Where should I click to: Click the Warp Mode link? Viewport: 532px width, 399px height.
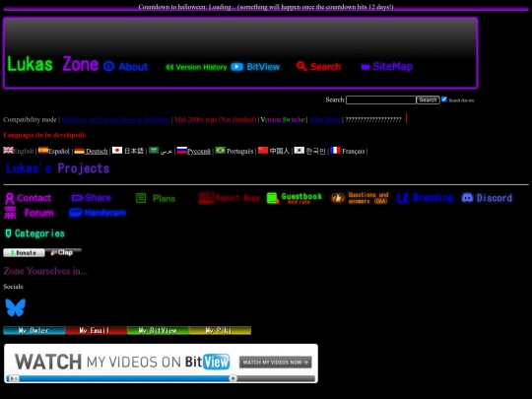pyautogui.click(x=325, y=119)
